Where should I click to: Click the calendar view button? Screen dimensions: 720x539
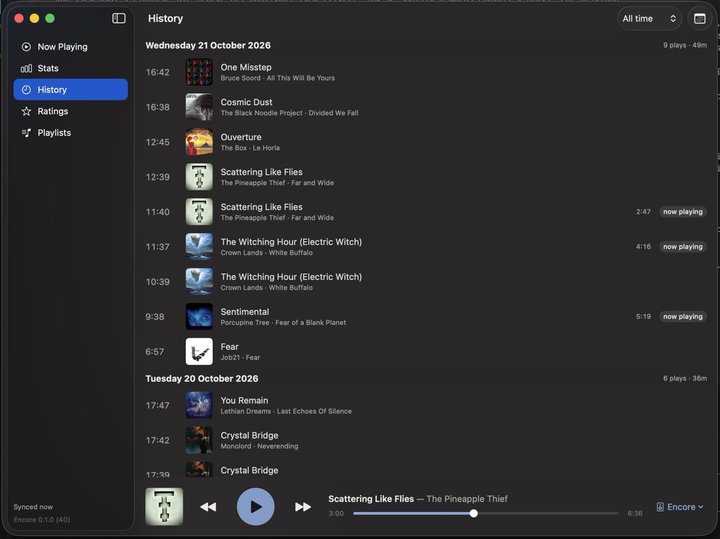[x=699, y=18]
